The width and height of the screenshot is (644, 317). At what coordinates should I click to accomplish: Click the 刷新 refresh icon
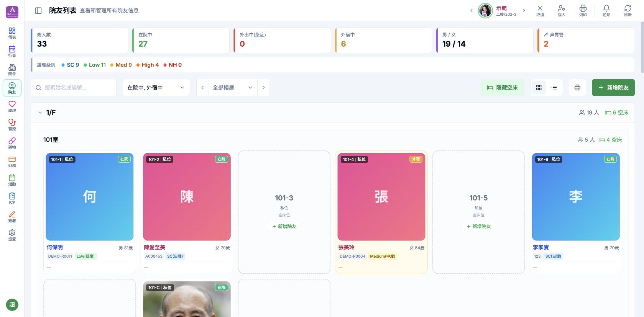(x=628, y=11)
